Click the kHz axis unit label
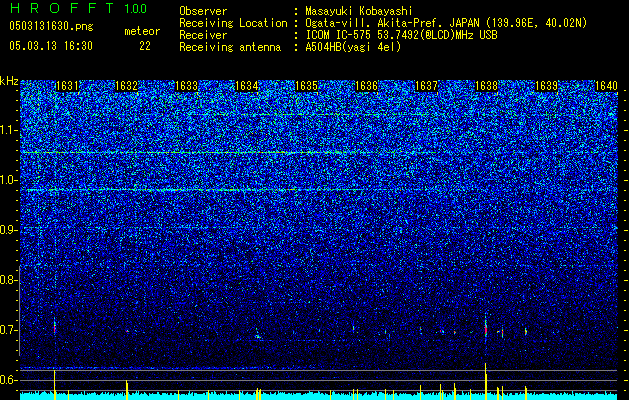This screenshot has width=629, height=400. click(9, 81)
